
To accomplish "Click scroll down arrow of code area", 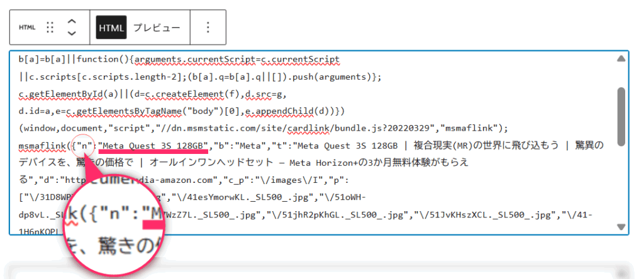I will click(x=621, y=227).
